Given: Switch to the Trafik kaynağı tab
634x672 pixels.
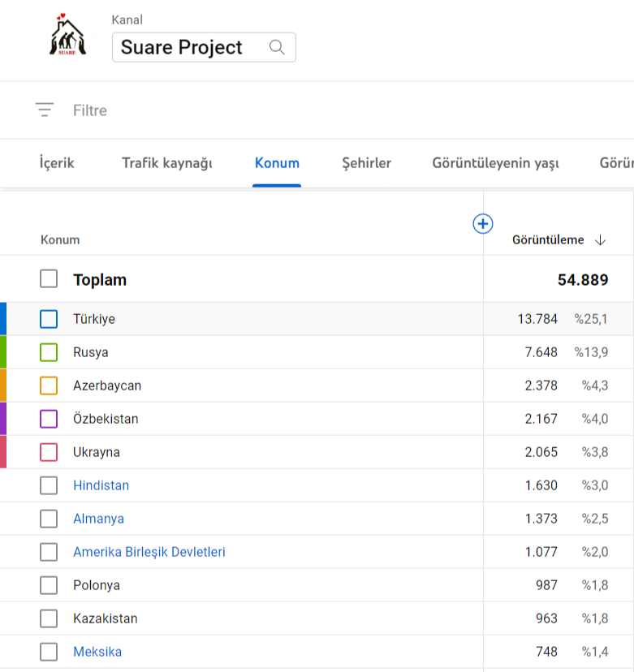Looking at the screenshot, I should click(166, 163).
